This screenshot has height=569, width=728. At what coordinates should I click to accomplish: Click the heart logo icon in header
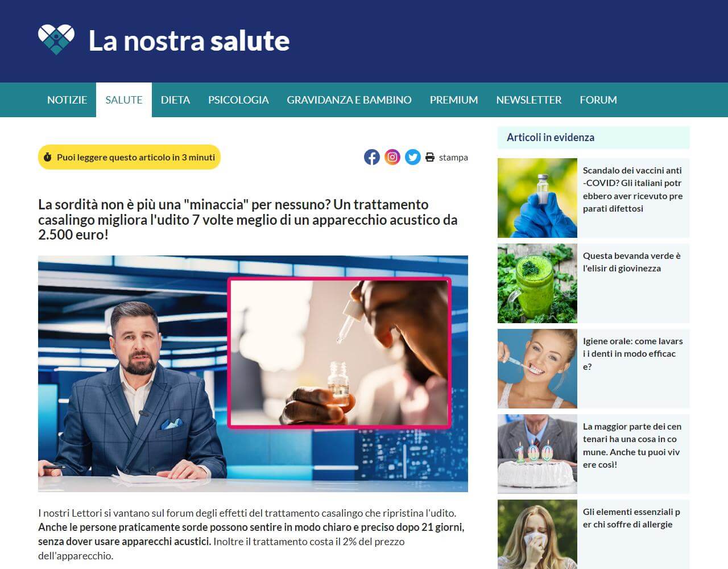click(x=56, y=40)
